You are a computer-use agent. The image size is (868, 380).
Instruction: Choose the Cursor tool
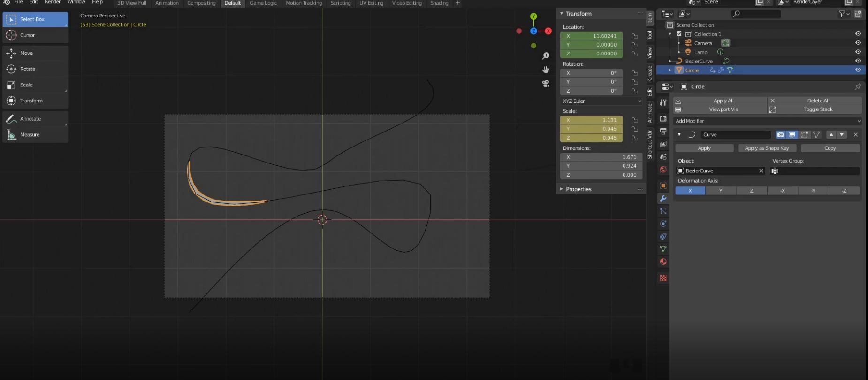tap(27, 35)
